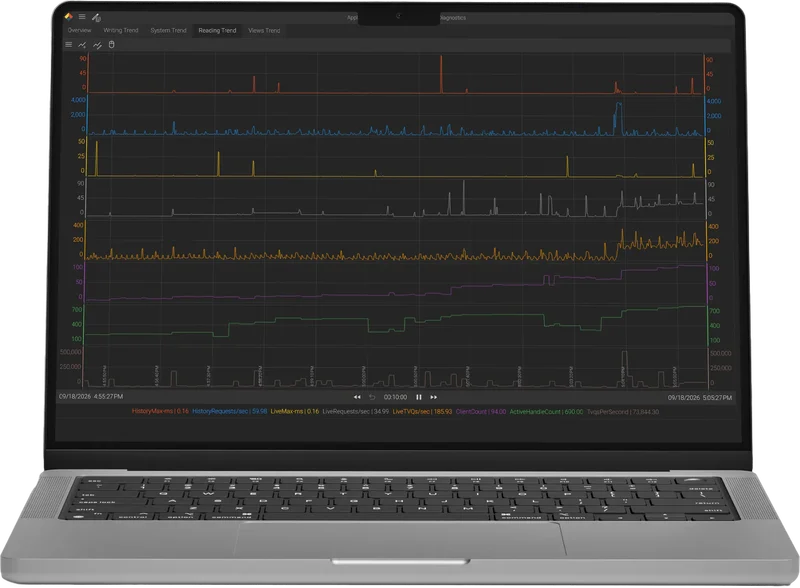
Task: Click the large blue HistoryRequests spike
Action: pyautogui.click(x=618, y=118)
